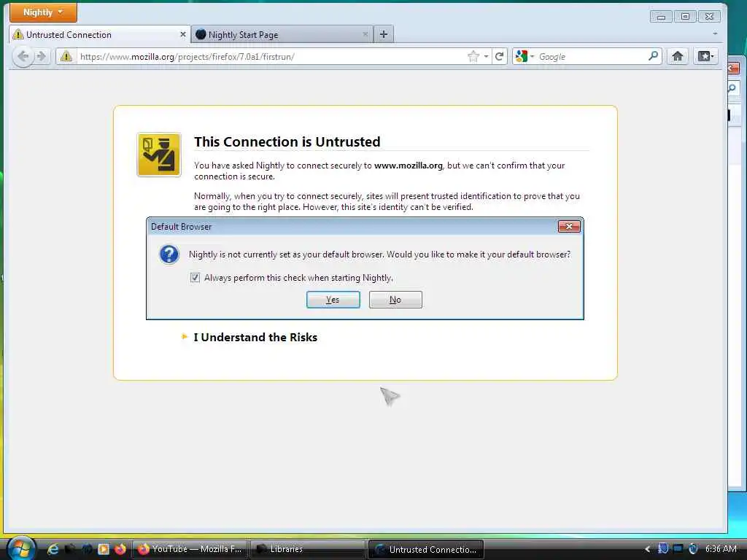
Task: Close the Default Browser dialog
Action: point(569,227)
